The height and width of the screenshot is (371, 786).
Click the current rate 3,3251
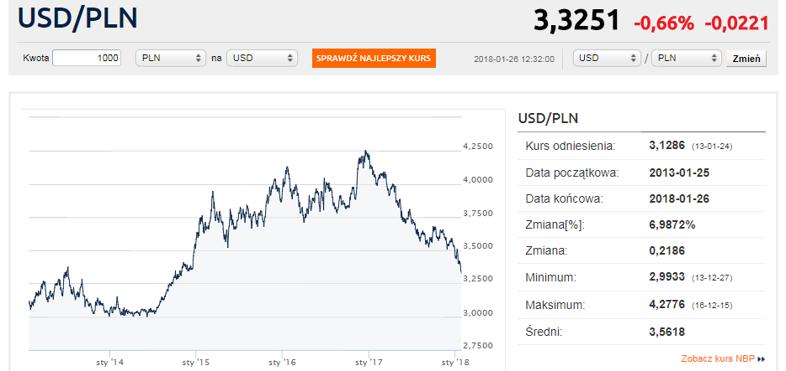[576, 21]
